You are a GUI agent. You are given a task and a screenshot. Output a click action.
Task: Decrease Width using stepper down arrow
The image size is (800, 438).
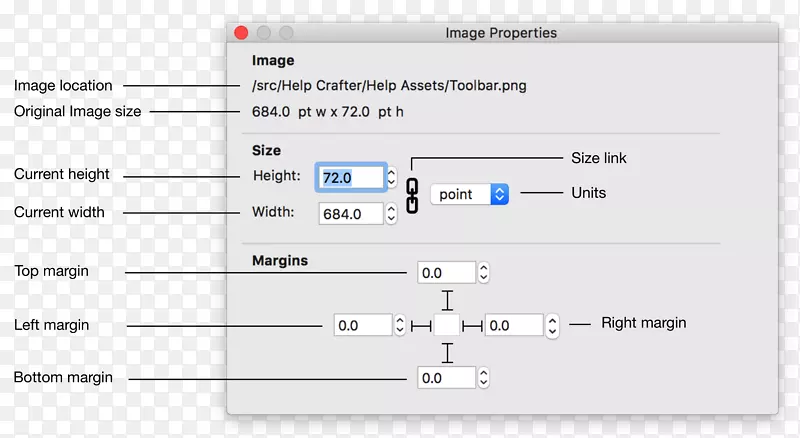pos(391,218)
